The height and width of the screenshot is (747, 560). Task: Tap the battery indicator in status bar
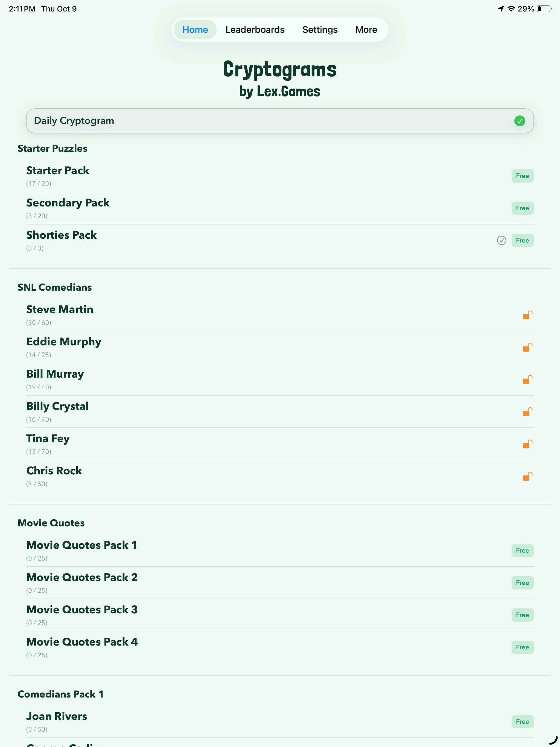[544, 9]
